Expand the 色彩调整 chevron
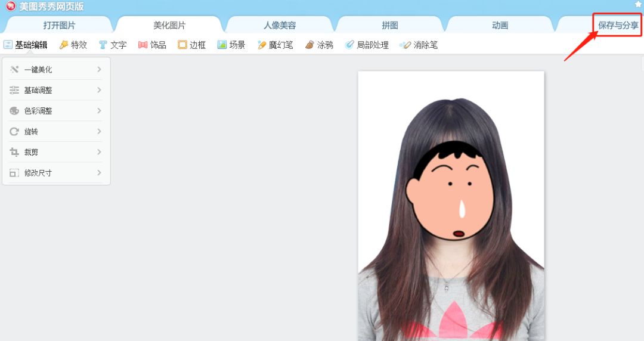644x341 pixels. coord(99,110)
